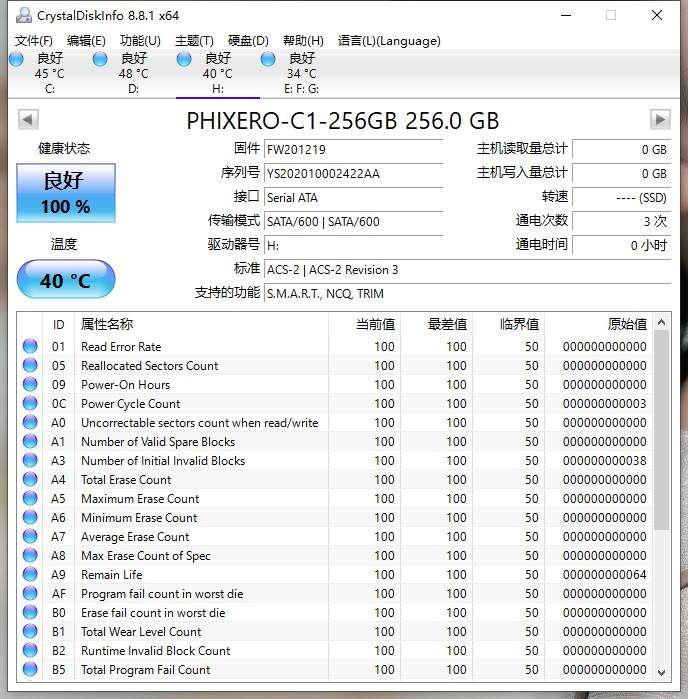
Task: Click status orb for Total Wear Level Count
Action: (x=30, y=631)
